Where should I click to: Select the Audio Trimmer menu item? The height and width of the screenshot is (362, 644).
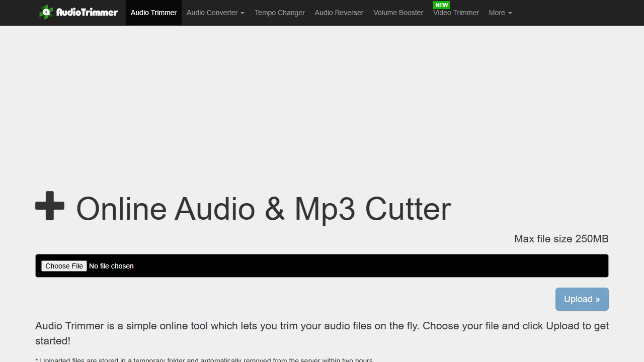(x=153, y=13)
